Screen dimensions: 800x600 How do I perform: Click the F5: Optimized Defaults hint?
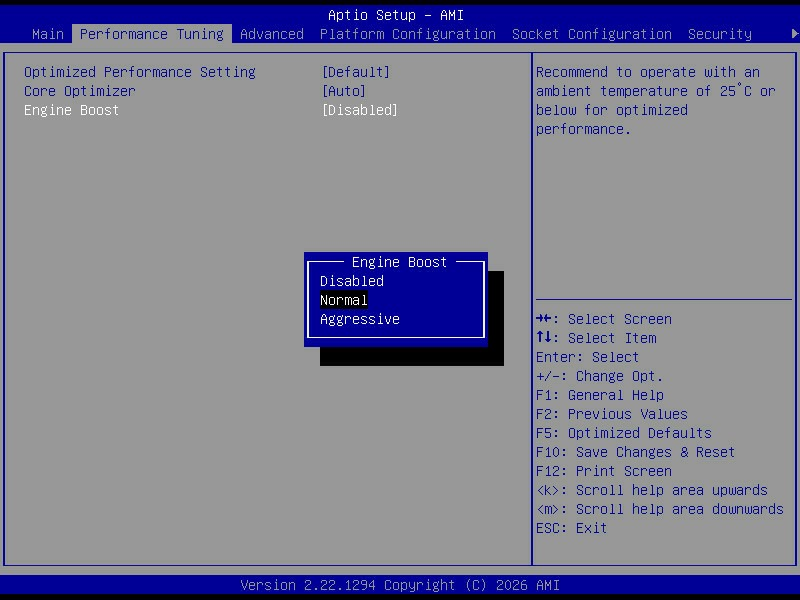(x=623, y=433)
